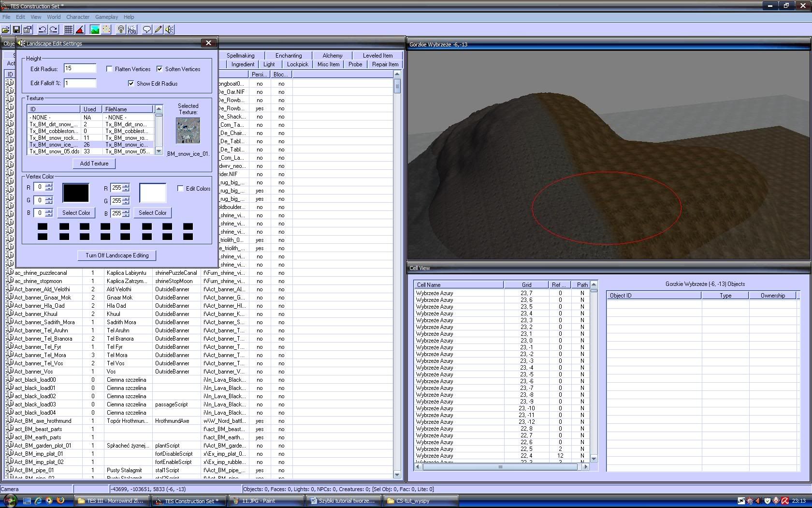Click object list scroll down arrow

pos(397,475)
